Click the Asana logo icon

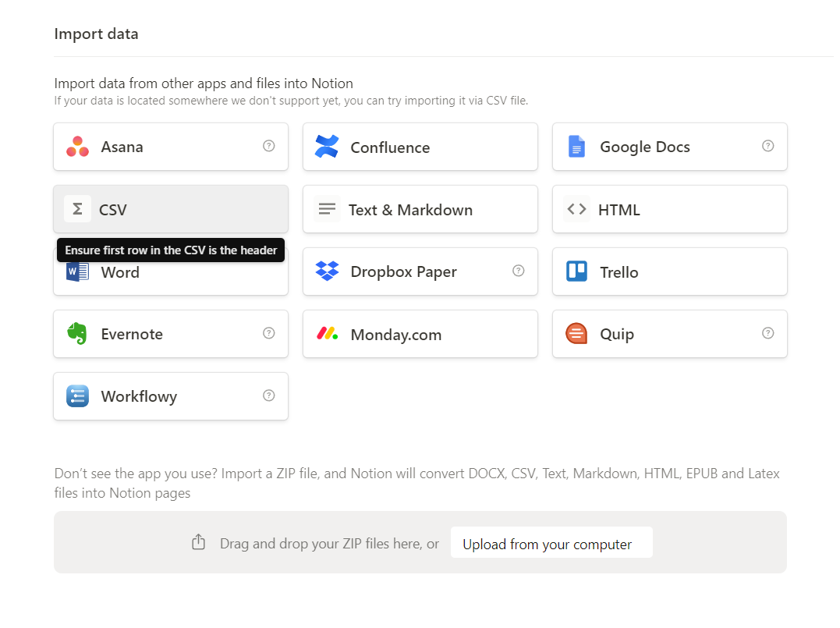tap(78, 147)
